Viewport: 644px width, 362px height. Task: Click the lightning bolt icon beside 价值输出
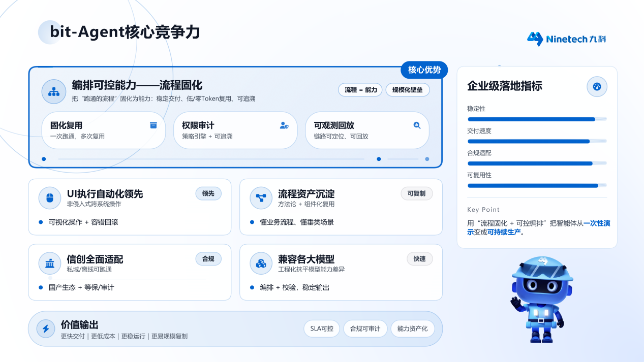[46, 328]
